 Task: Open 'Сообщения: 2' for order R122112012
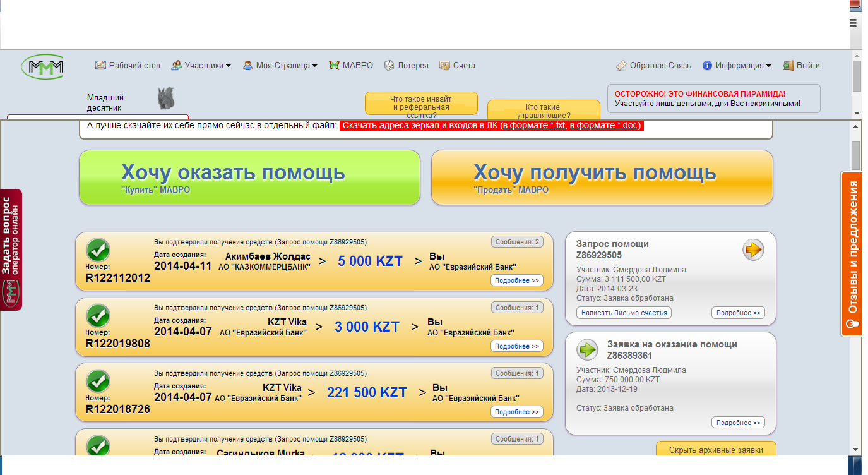[x=517, y=242]
